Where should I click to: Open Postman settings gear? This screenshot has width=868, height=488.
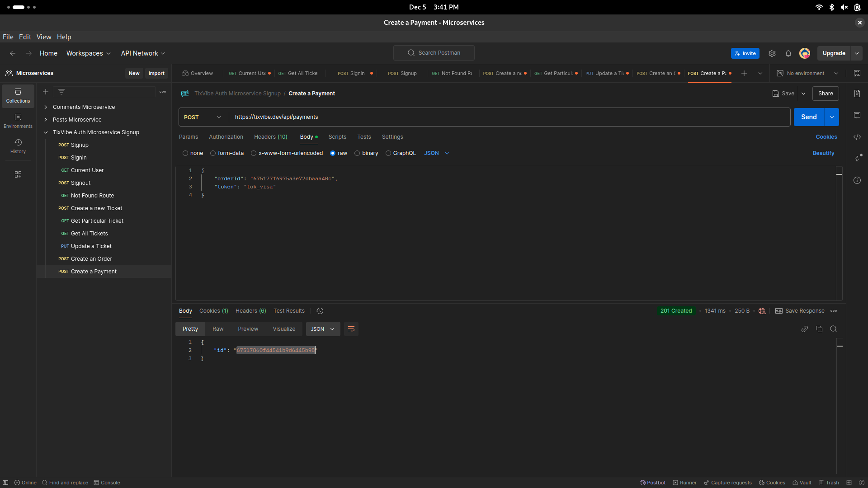pyautogui.click(x=772, y=53)
